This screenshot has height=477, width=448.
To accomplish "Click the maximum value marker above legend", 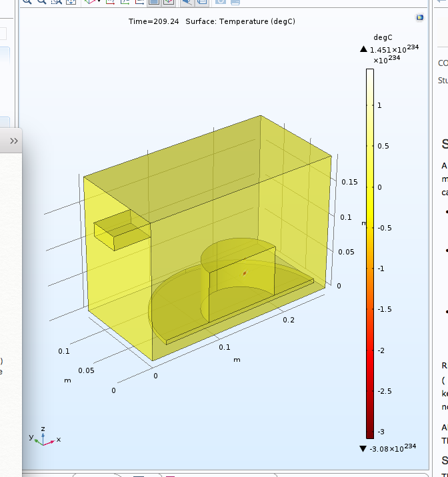I will point(363,49).
